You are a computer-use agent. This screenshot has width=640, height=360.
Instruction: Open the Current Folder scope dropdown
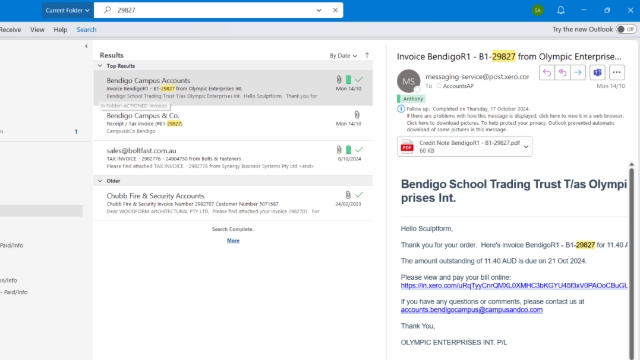click(x=67, y=10)
